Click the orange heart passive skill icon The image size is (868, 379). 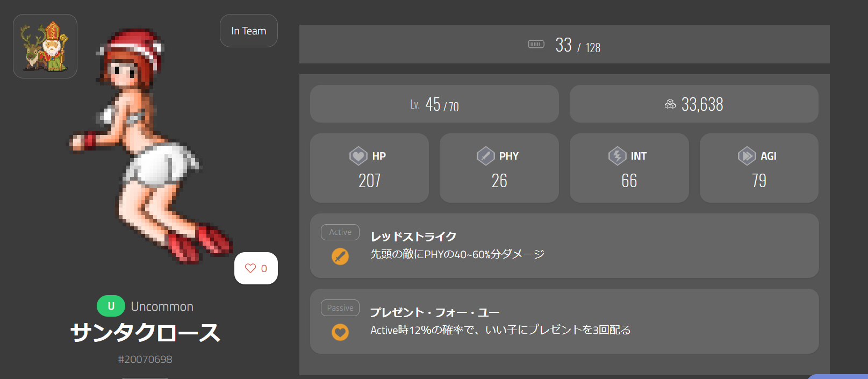click(x=340, y=332)
